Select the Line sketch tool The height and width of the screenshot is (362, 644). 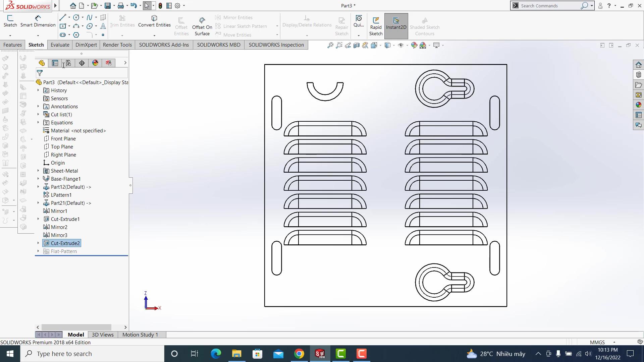pos(63,17)
